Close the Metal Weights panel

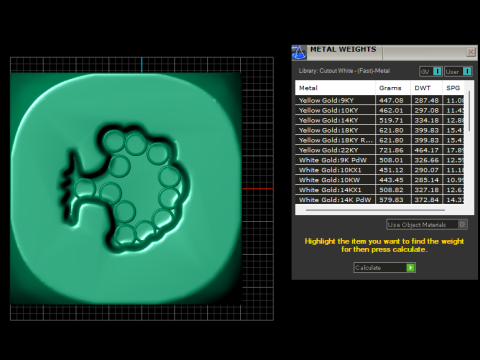point(471,52)
